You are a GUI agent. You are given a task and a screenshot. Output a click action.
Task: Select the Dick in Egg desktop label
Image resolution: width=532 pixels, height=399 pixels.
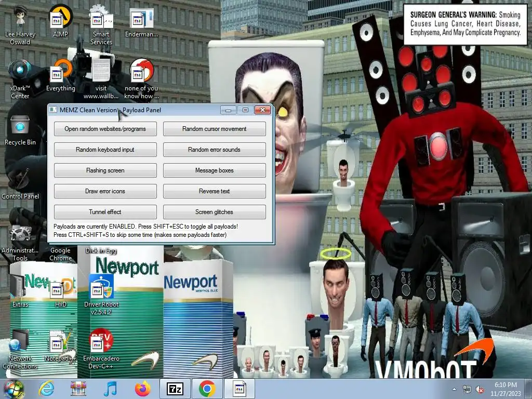click(x=101, y=250)
